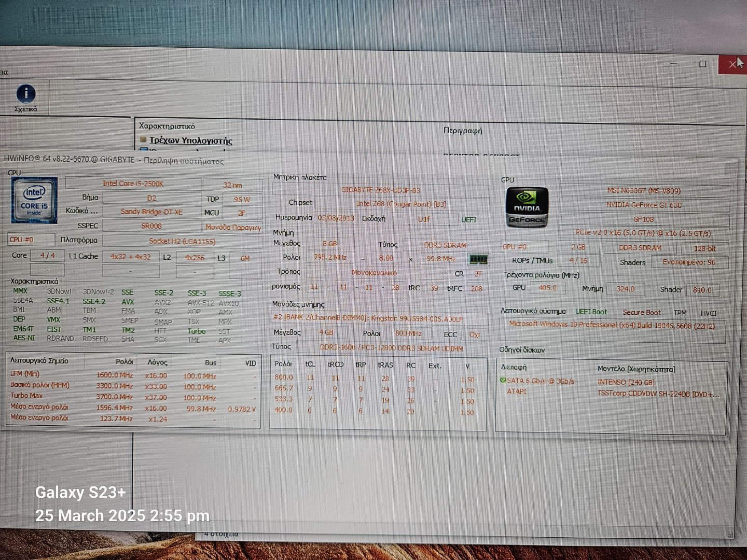The height and width of the screenshot is (560, 747).
Task: Click the Βασικό ρολόι (HFM) row
Action: pos(133,386)
